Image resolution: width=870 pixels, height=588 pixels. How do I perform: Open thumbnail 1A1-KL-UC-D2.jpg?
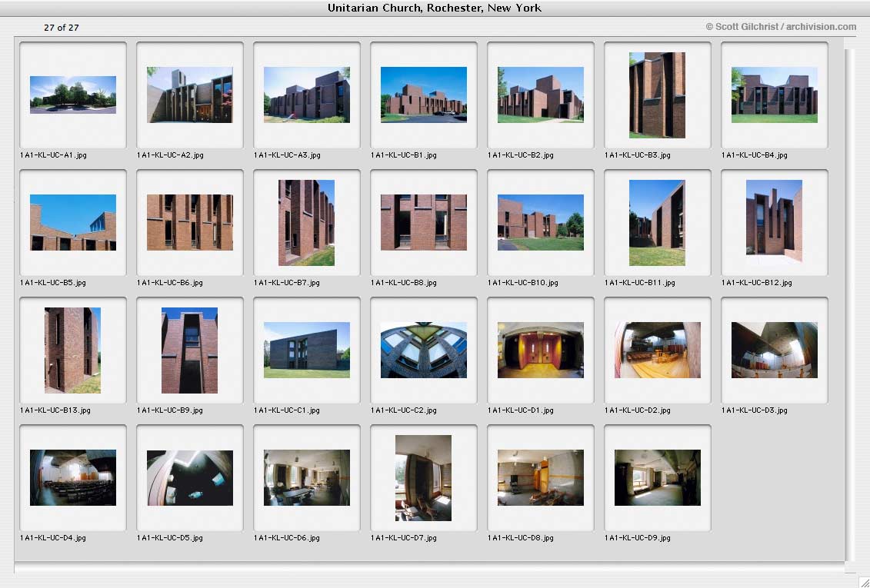click(658, 350)
